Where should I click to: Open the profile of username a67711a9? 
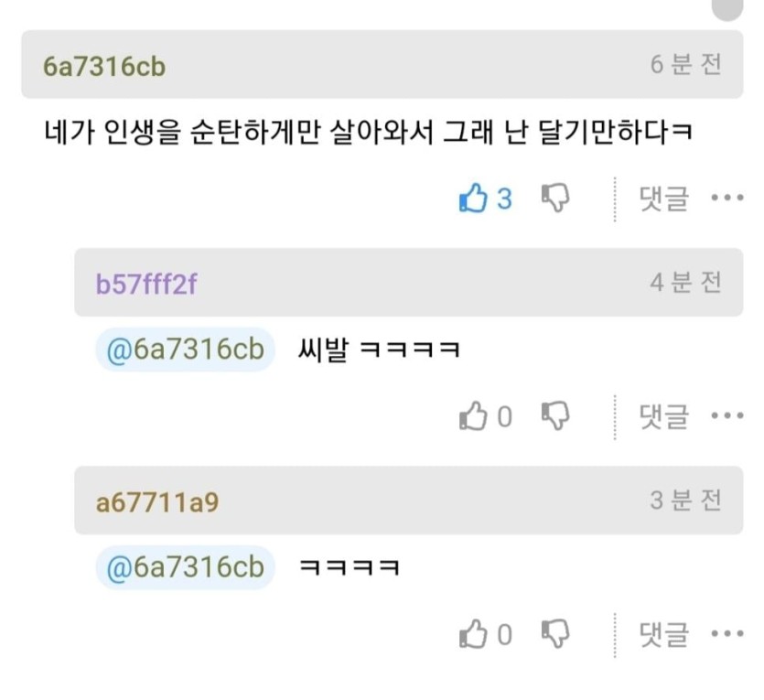(x=157, y=501)
